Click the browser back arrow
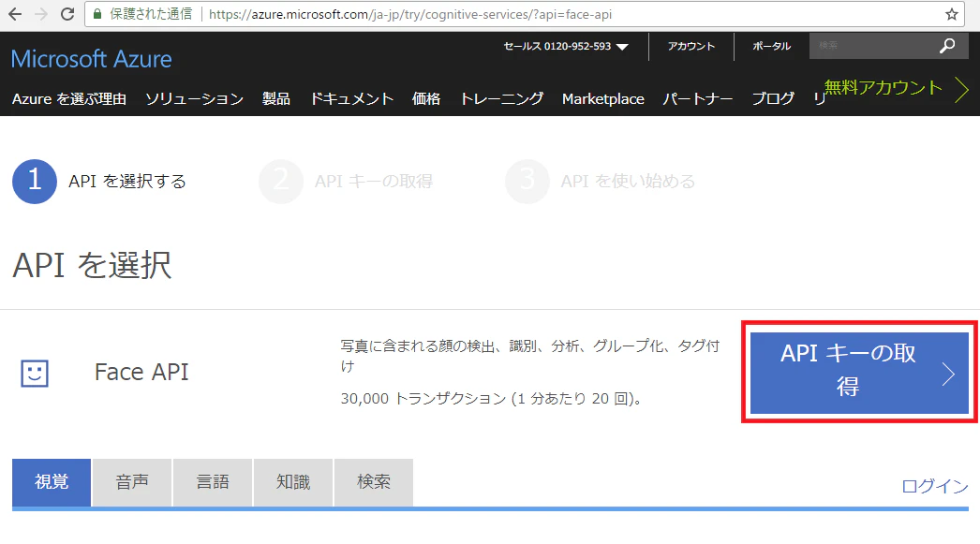The height and width of the screenshot is (544, 980). coord(15,14)
